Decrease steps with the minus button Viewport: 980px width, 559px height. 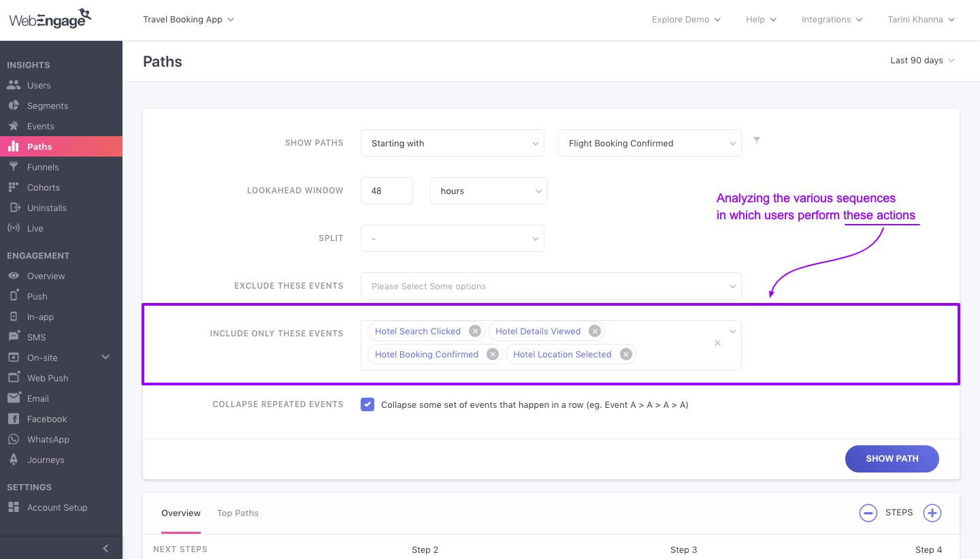[868, 513]
